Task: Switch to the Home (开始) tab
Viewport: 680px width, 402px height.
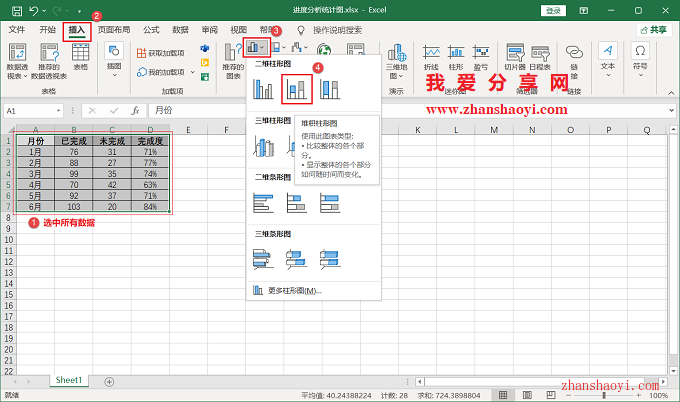Action: click(x=47, y=30)
